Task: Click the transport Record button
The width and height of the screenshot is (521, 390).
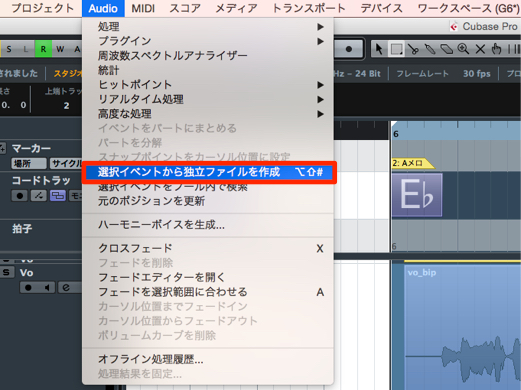Action: [x=349, y=49]
